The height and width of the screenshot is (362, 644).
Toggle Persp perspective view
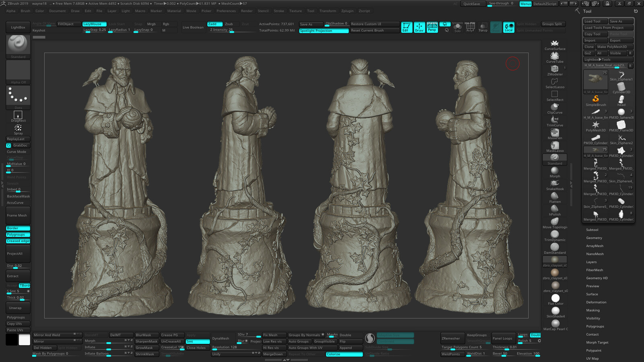pos(432,27)
